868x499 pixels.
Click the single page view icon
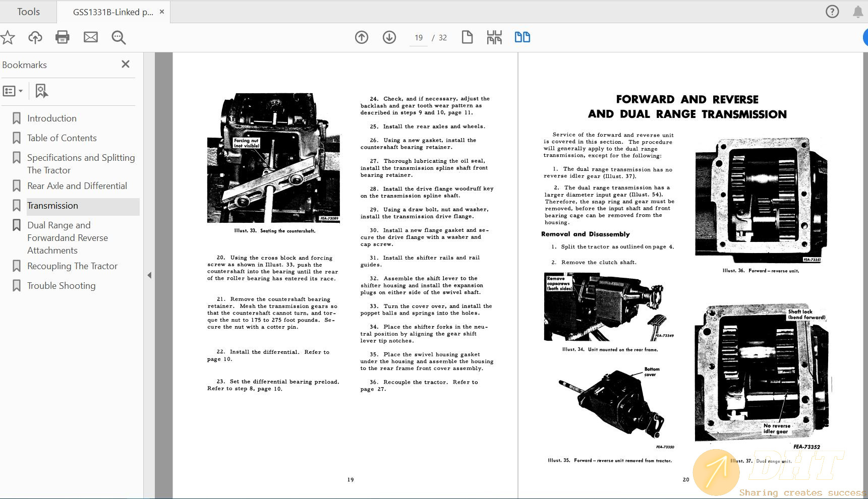(x=467, y=37)
